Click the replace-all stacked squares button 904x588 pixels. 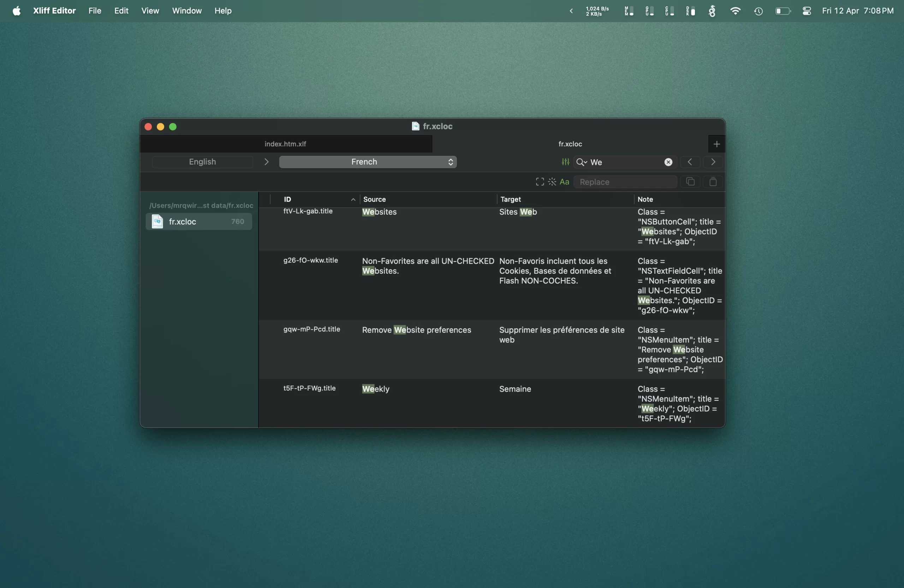[x=690, y=182]
